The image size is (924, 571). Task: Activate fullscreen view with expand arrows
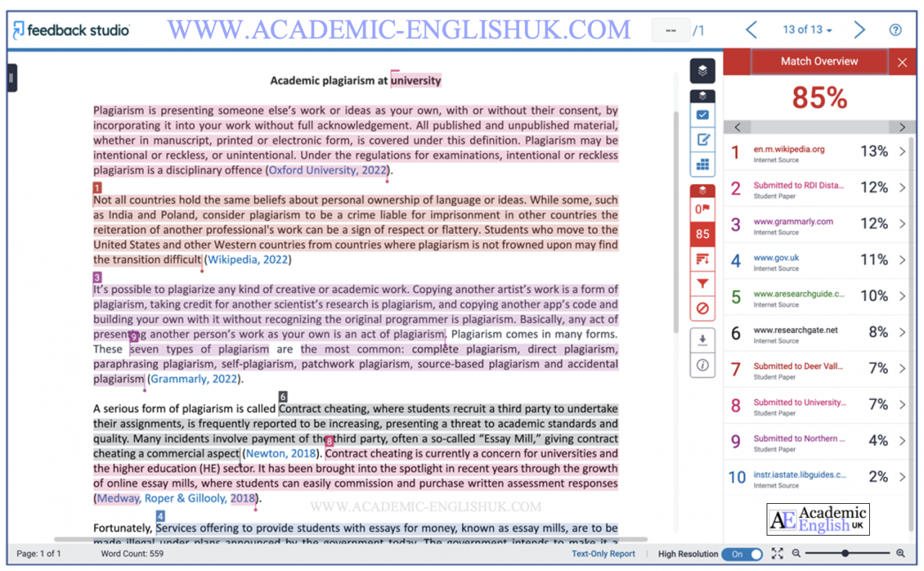777,554
